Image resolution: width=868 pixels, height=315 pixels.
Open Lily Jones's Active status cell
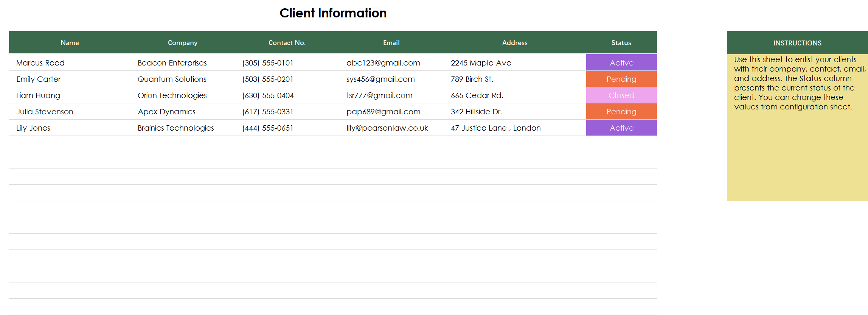[621, 128]
